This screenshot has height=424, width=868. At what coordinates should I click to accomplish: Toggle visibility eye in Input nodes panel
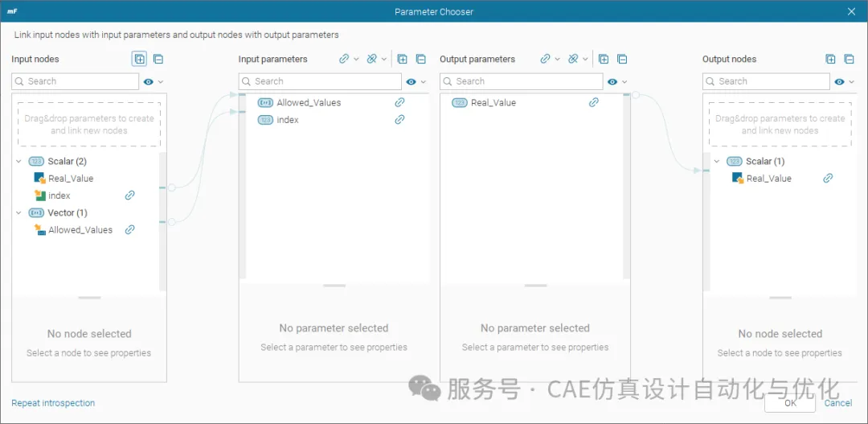(x=149, y=81)
